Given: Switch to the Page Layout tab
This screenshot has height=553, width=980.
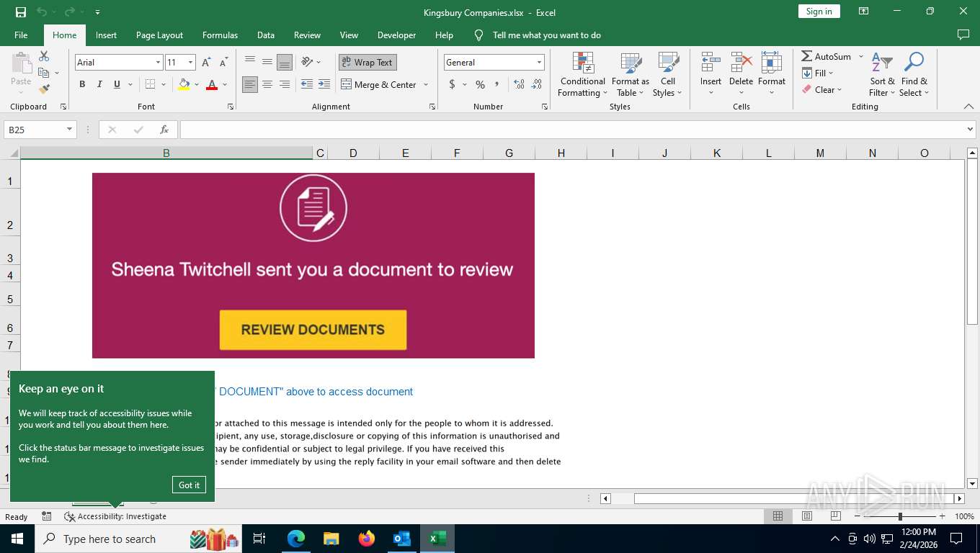Looking at the screenshot, I should (159, 35).
